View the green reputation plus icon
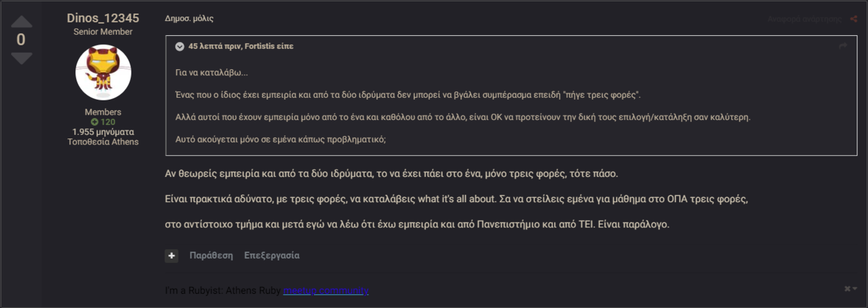The image size is (868, 308). (94, 122)
